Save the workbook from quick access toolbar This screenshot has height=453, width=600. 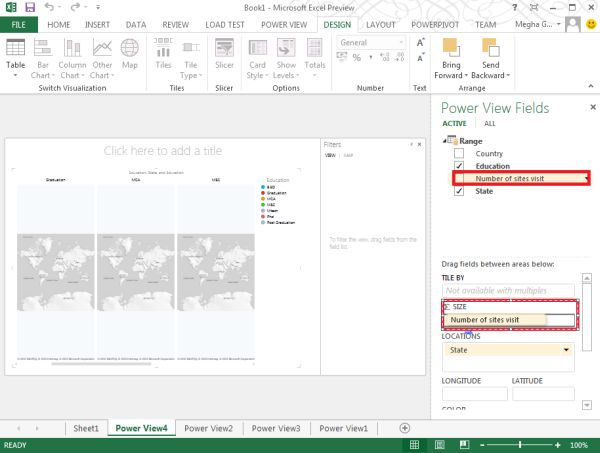click(x=30, y=7)
